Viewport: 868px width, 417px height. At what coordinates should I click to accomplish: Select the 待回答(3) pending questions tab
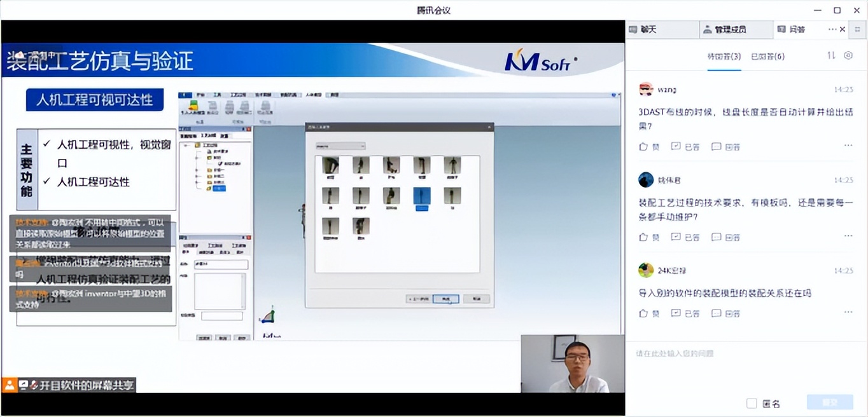[724, 57]
